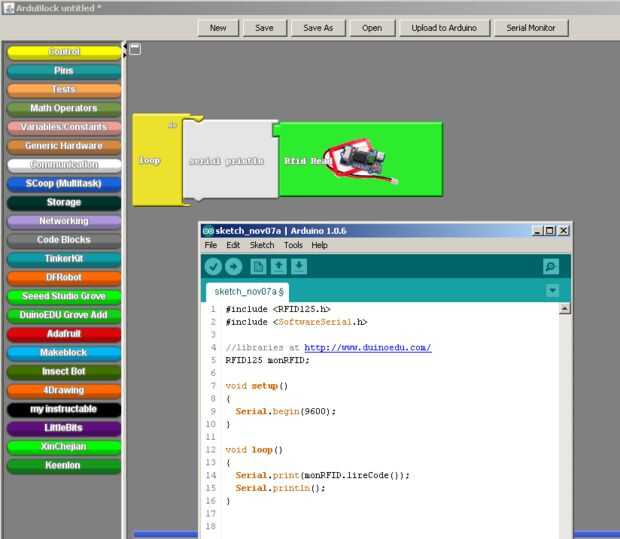Image resolution: width=620 pixels, height=539 pixels.
Task: Click the Save As button
Action: [x=318, y=28]
